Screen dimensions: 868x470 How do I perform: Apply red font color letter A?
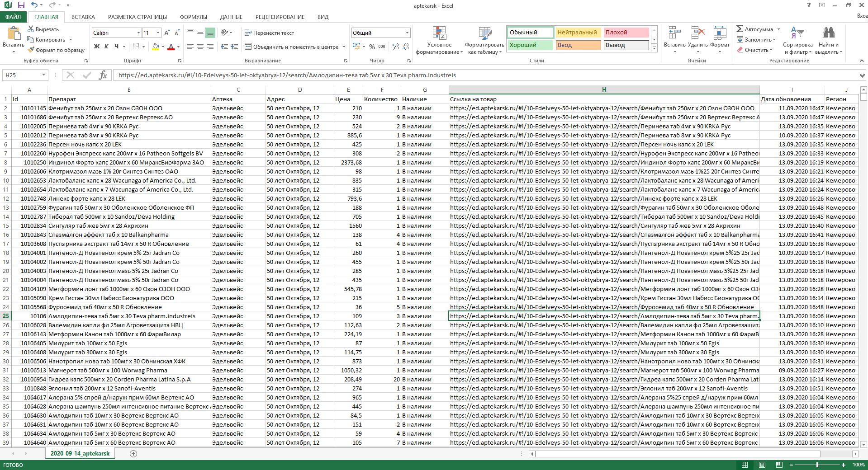click(171, 47)
